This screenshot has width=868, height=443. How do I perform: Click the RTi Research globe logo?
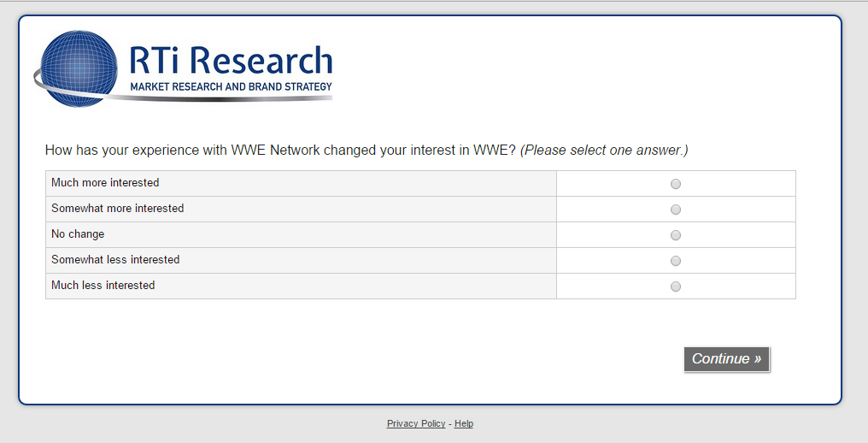79,68
